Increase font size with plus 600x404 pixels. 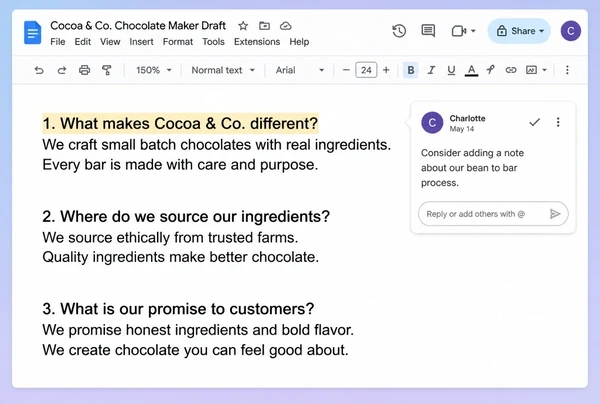386,70
